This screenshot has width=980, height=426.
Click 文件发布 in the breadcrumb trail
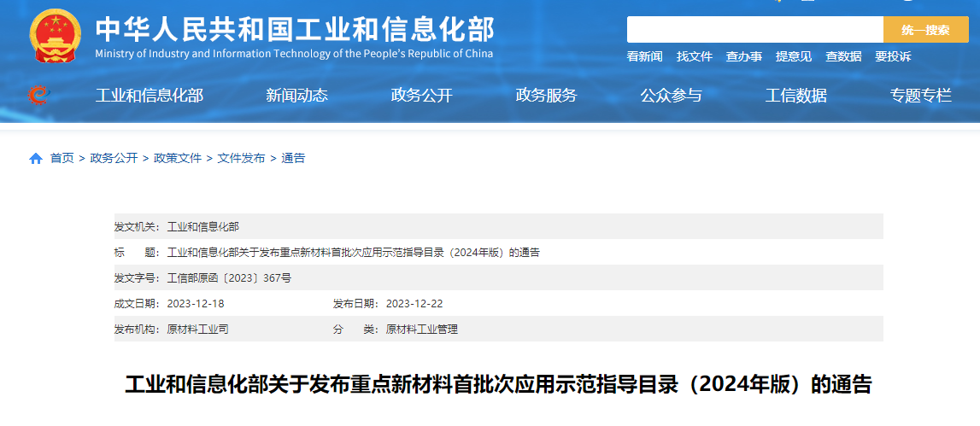click(x=241, y=158)
